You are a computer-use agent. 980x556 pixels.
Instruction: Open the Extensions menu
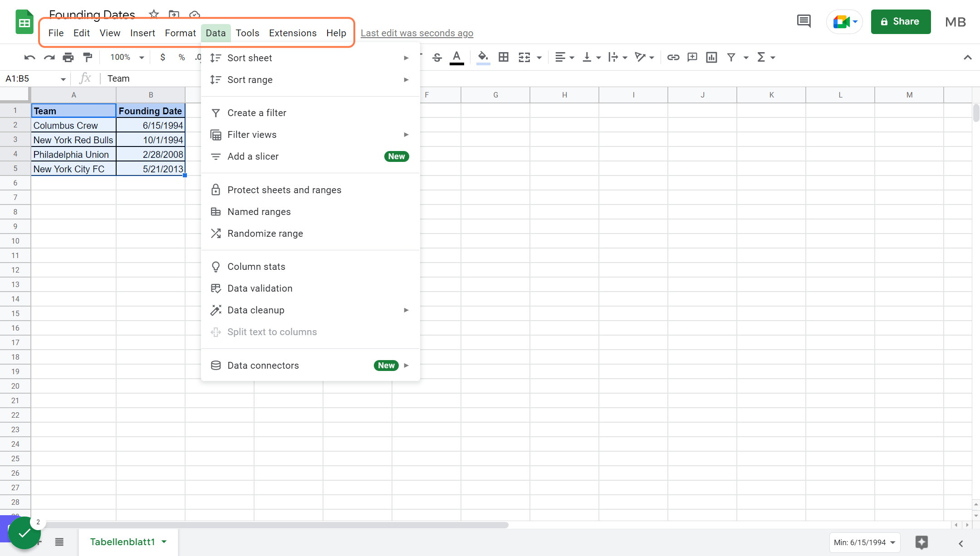click(293, 33)
